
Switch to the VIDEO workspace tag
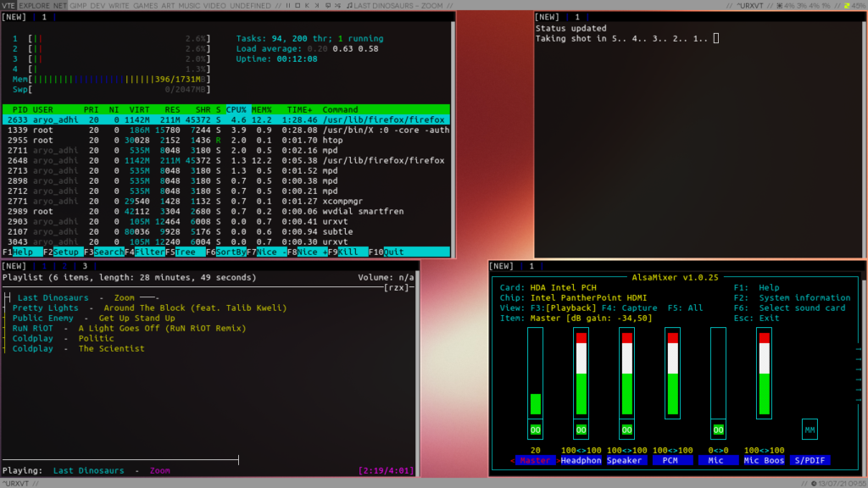pos(214,6)
